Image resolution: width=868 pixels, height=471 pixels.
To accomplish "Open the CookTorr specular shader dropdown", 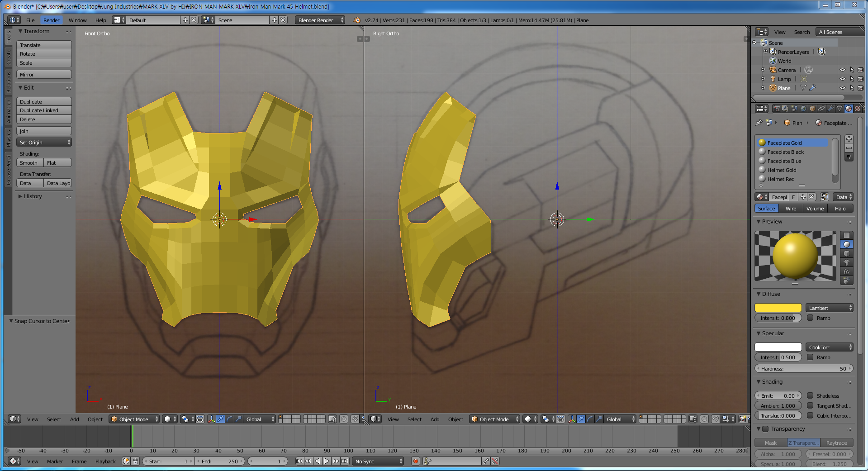I will (830, 347).
